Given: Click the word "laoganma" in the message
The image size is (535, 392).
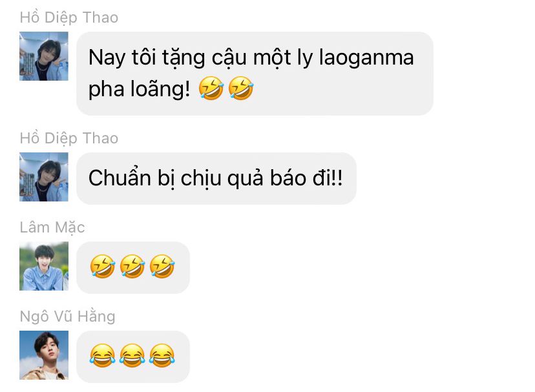Looking at the screenshot, I should pyautogui.click(x=366, y=57).
